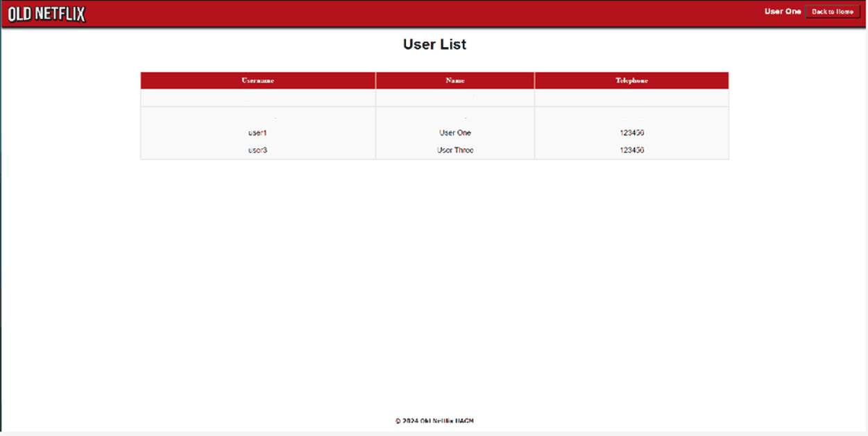Select the Telephone column header
The height and width of the screenshot is (436, 868).
coord(632,80)
